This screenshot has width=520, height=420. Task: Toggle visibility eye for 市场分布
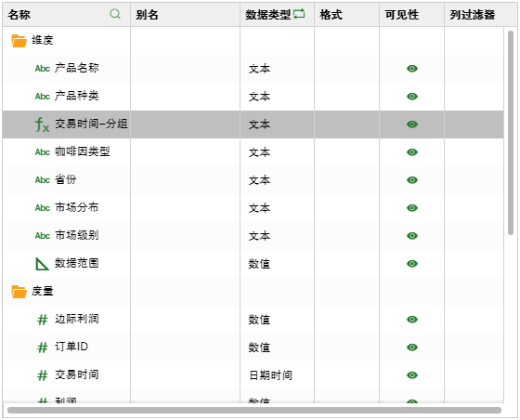click(x=412, y=208)
